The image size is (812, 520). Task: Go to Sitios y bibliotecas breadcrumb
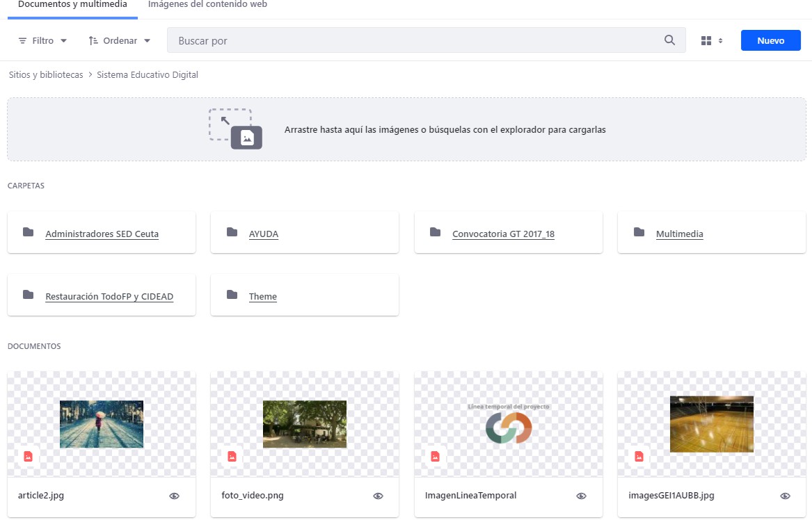point(46,74)
